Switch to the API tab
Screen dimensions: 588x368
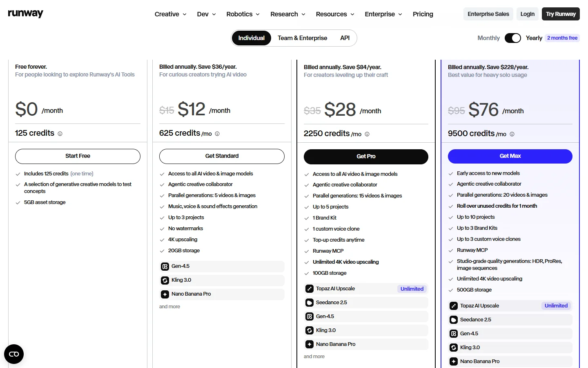pyautogui.click(x=345, y=38)
